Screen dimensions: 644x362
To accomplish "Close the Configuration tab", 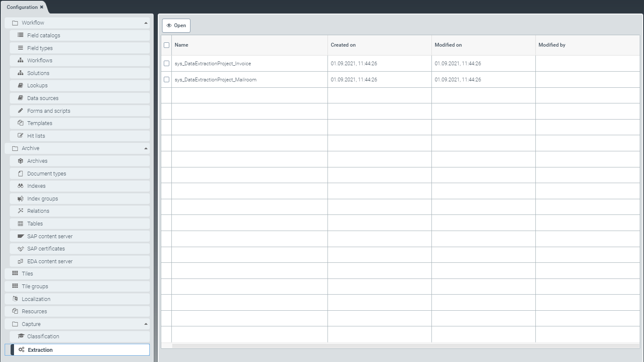I will tap(42, 7).
